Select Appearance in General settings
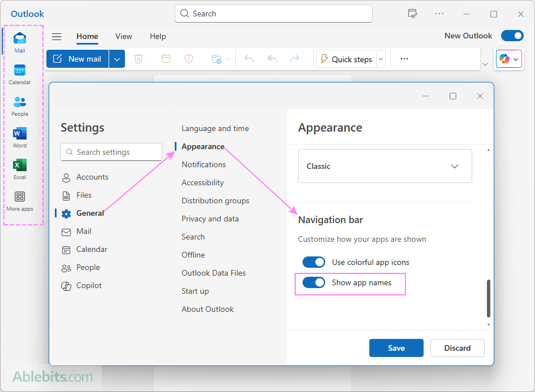 [x=203, y=146]
